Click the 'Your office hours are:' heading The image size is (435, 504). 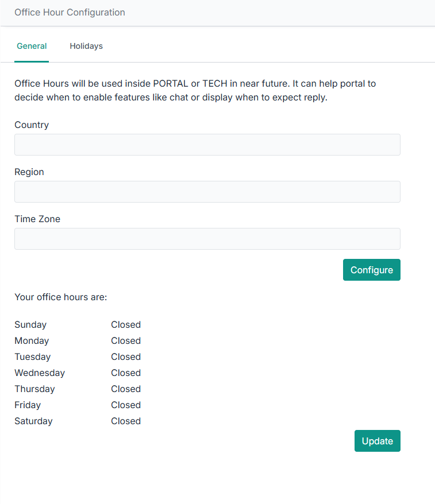click(61, 297)
